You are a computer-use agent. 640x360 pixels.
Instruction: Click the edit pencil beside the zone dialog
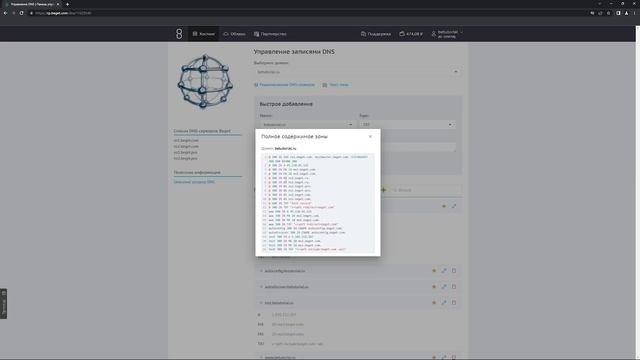coord(454,206)
